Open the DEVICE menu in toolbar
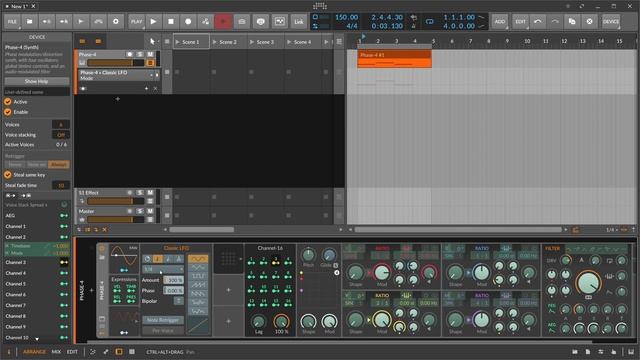The height and width of the screenshot is (360, 640). [x=611, y=22]
